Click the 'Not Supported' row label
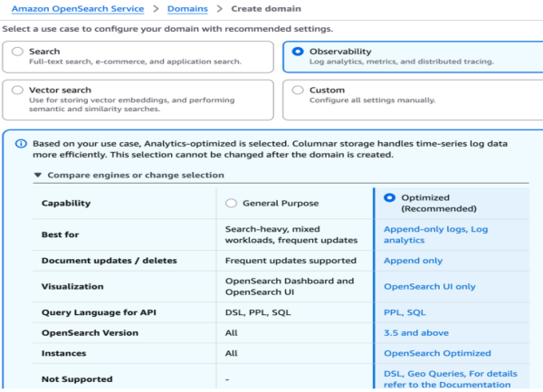The width and height of the screenshot is (543, 392). pyautogui.click(x=77, y=379)
